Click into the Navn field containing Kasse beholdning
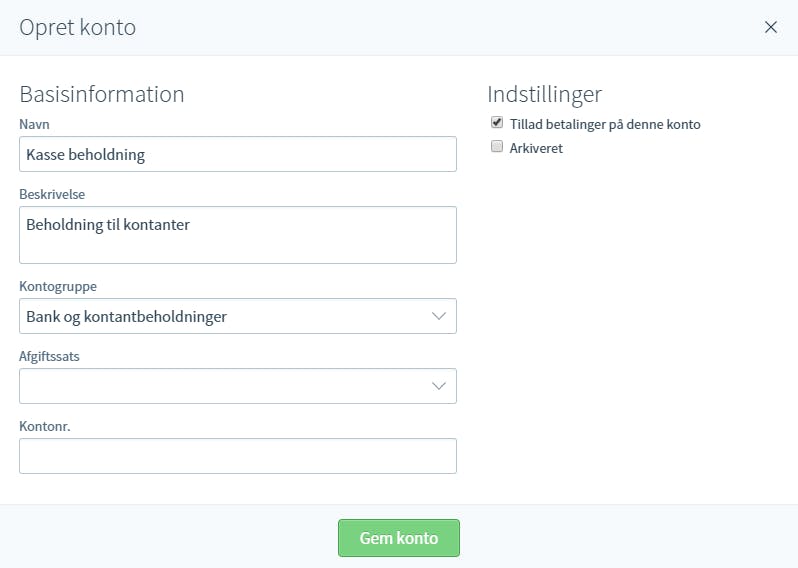This screenshot has height=568, width=798. [238, 154]
